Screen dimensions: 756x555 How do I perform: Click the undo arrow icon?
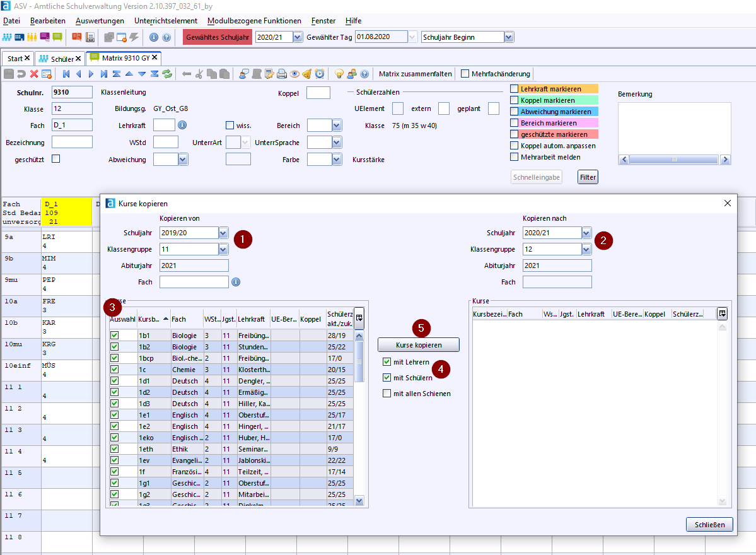(21, 74)
